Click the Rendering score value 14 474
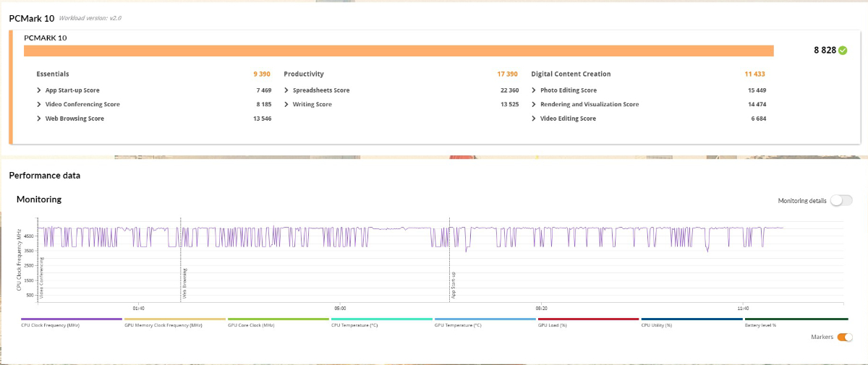The image size is (868, 365). coord(757,104)
